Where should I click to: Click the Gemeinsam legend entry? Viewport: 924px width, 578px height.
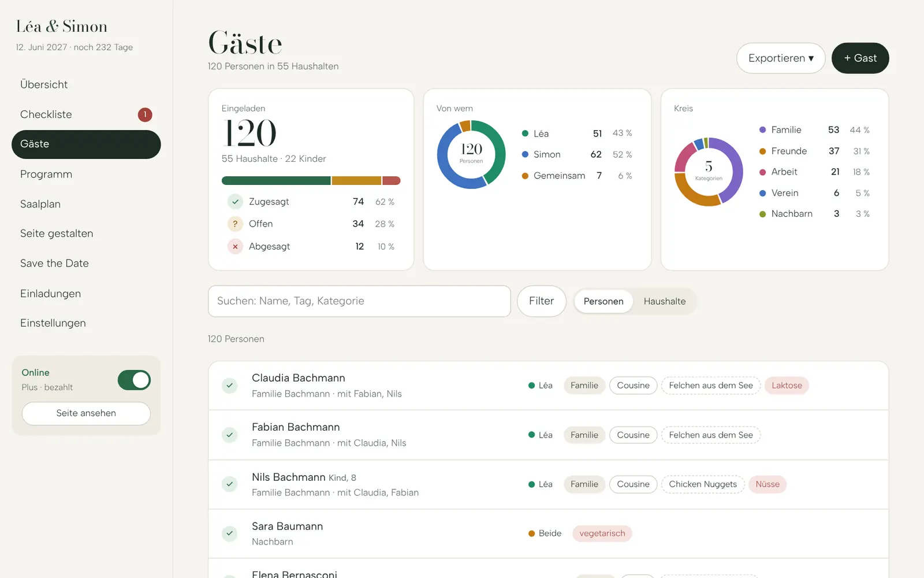click(x=576, y=176)
